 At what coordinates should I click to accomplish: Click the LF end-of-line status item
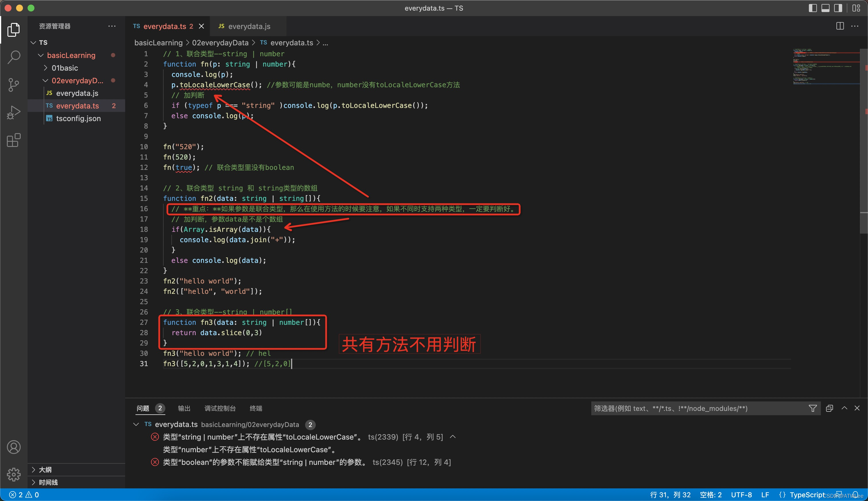765,495
